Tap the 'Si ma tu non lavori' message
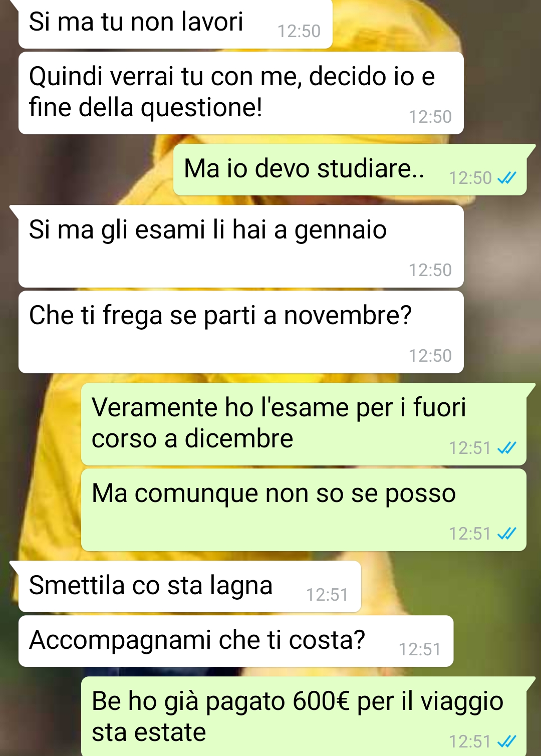 point(175,24)
